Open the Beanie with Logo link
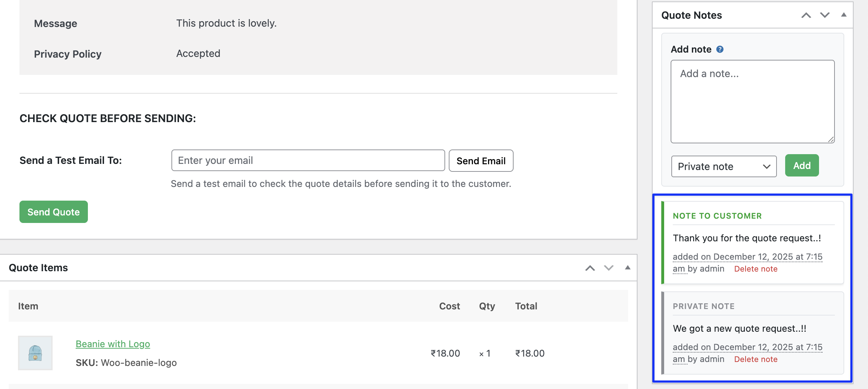868x389 pixels. pyautogui.click(x=113, y=344)
